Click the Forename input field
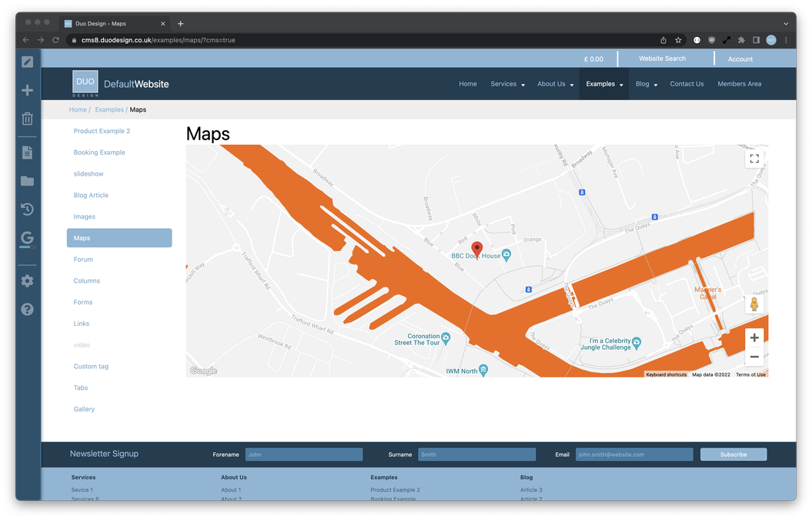The width and height of the screenshot is (812, 520). [303, 454]
